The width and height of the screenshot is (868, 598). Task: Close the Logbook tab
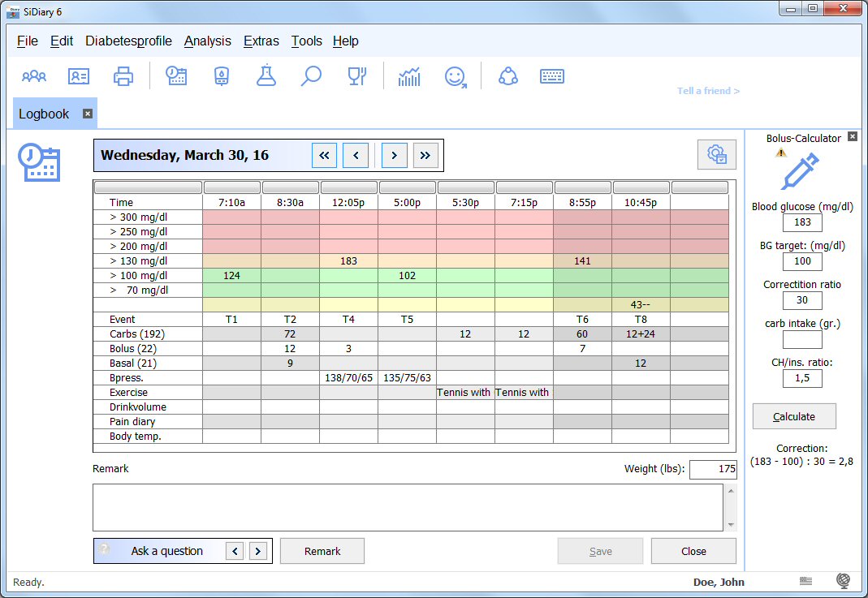(x=88, y=114)
